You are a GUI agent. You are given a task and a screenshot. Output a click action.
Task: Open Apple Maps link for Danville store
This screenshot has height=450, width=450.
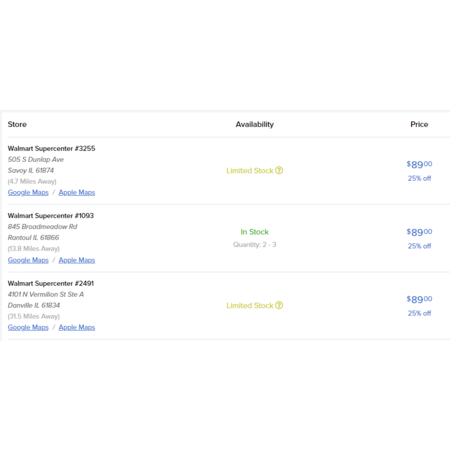(77, 327)
